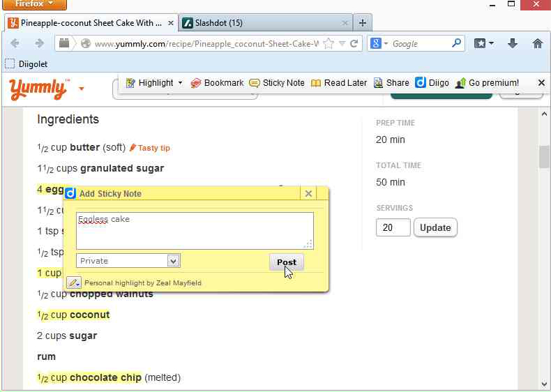Image resolution: width=551 pixels, height=392 pixels.
Task: Open the Highlight color dropdown arrow
Action: (x=180, y=83)
